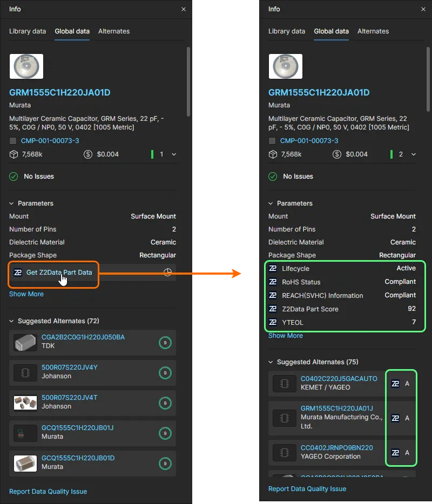
Task: Expand supplier dropdown arrow next to 1 in left panel
Action: (x=174, y=154)
